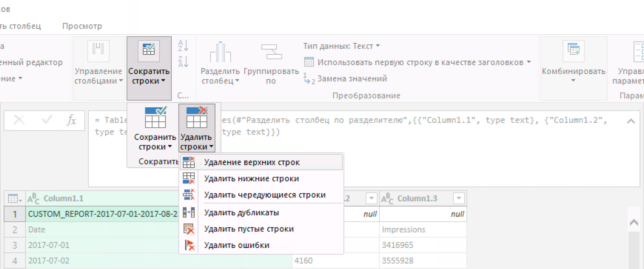The height and width of the screenshot is (269, 644).
Task: Select cell 3555928
Action: [x=423, y=261]
